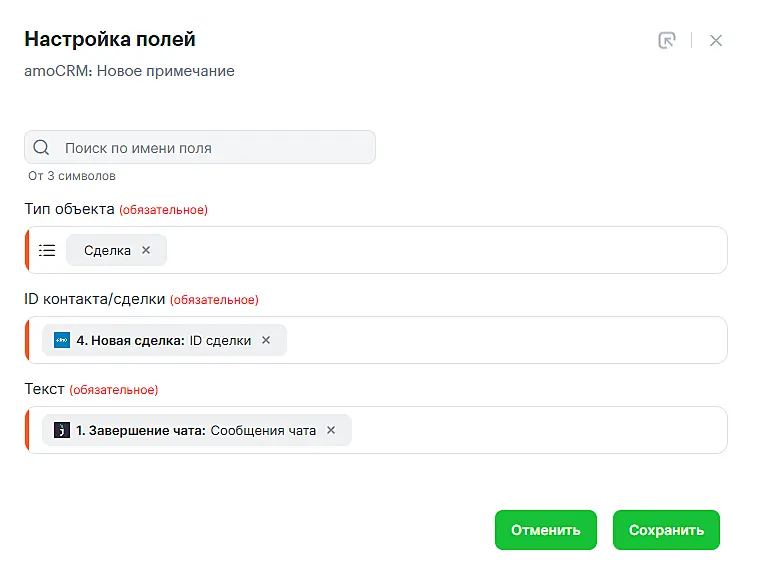Remove the Сделка value

pos(146,250)
